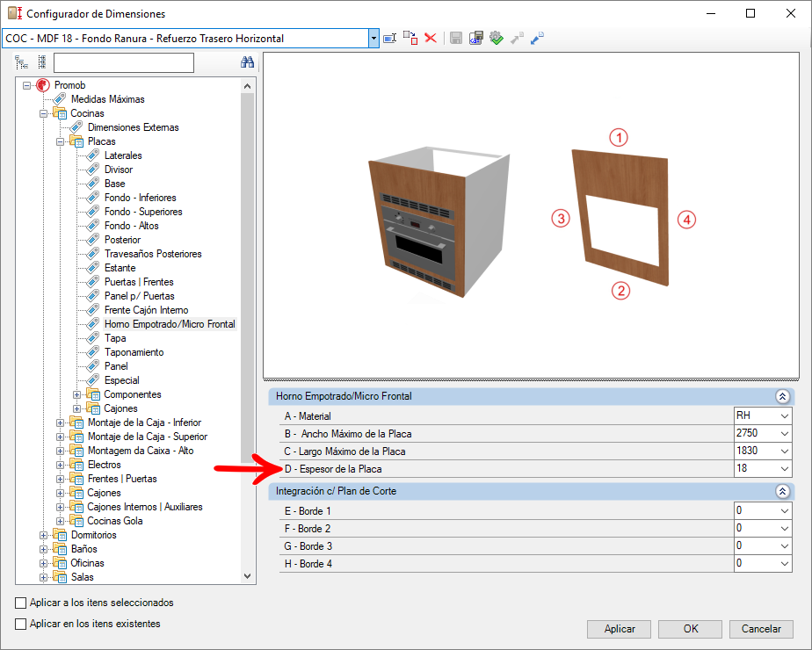Select the Posterior item
Image resolution: width=812 pixels, height=650 pixels.
(x=122, y=240)
